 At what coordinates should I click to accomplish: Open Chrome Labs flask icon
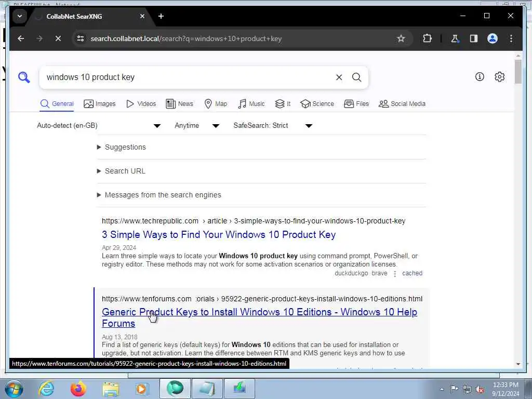(x=455, y=38)
